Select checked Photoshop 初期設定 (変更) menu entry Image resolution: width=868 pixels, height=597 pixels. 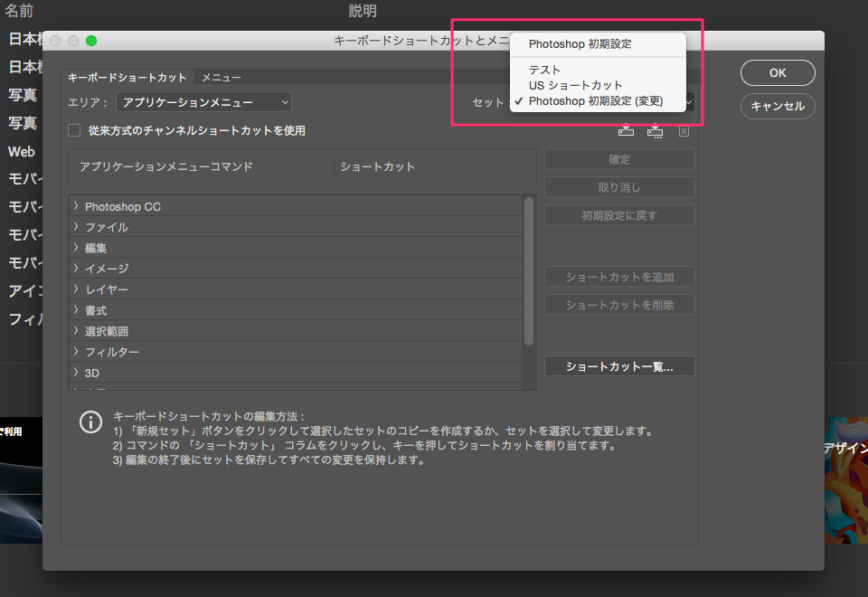(x=598, y=100)
